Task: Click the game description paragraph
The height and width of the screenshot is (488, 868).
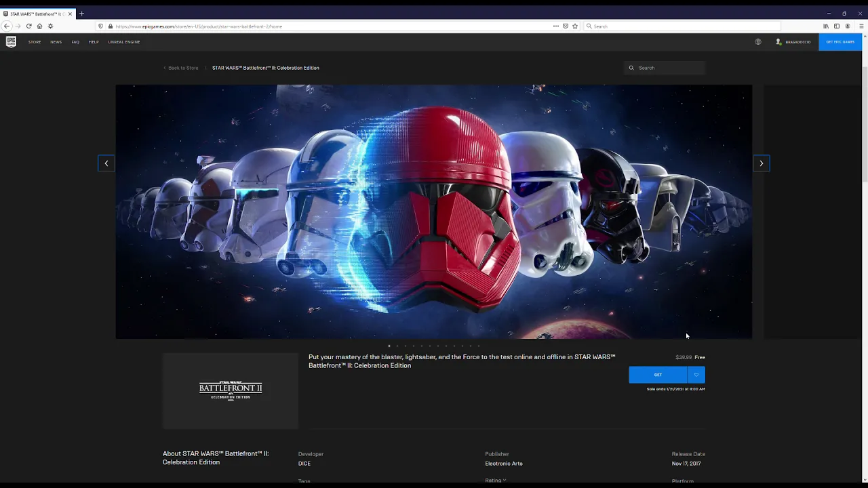Action: [462, 361]
